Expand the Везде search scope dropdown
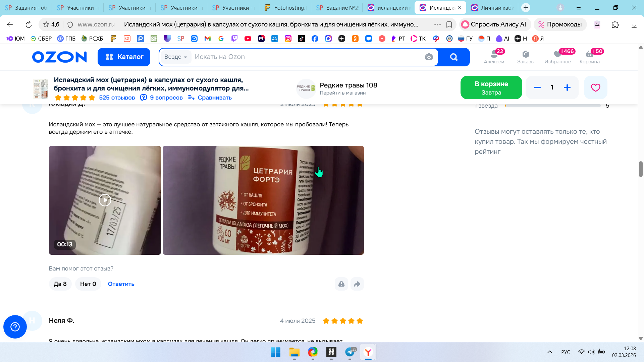 click(175, 57)
